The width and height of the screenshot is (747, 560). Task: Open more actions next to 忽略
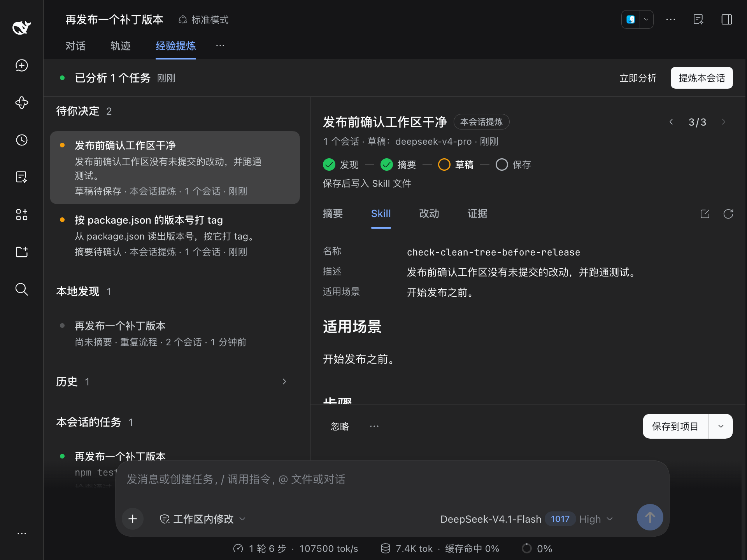[x=374, y=426]
